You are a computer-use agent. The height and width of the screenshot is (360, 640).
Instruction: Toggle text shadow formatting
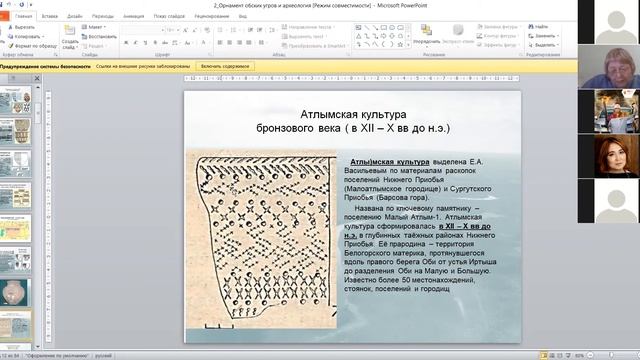tap(155, 42)
